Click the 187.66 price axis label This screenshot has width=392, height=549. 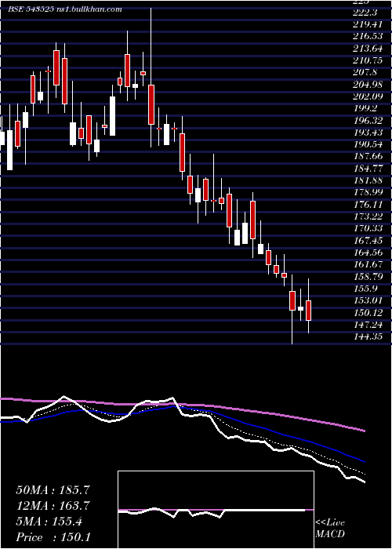tap(367, 156)
